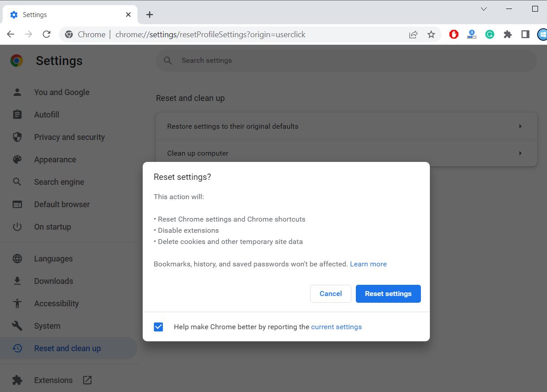Image resolution: width=547 pixels, height=392 pixels.
Task: Toggle the browser side panel icon
Action: click(x=525, y=35)
